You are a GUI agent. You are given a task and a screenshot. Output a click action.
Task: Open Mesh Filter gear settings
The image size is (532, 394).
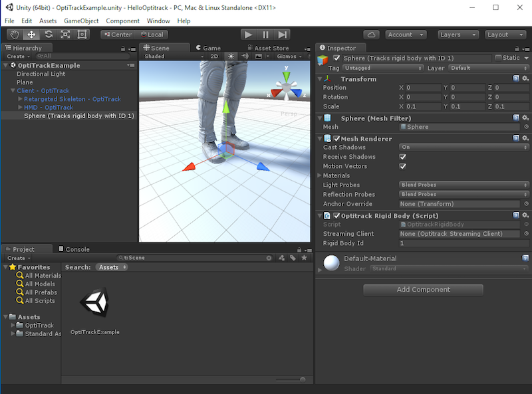coord(525,118)
